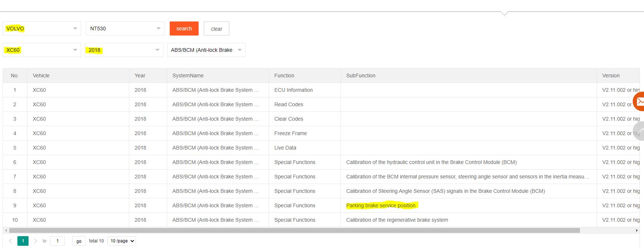Click the orange search button

point(184,29)
